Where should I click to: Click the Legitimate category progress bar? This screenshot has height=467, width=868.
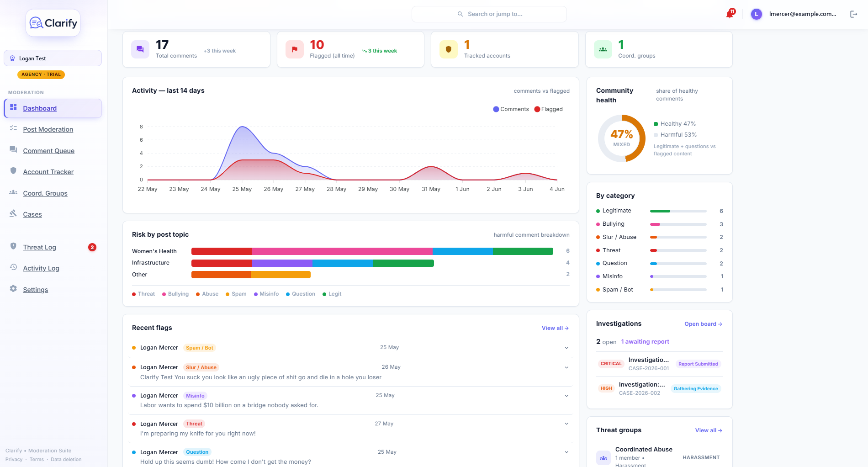click(x=678, y=211)
